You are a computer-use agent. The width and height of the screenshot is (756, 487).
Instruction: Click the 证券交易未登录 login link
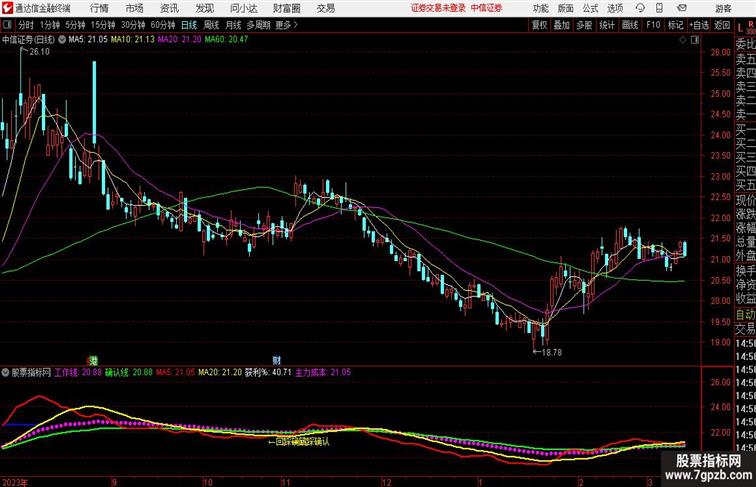(x=438, y=8)
